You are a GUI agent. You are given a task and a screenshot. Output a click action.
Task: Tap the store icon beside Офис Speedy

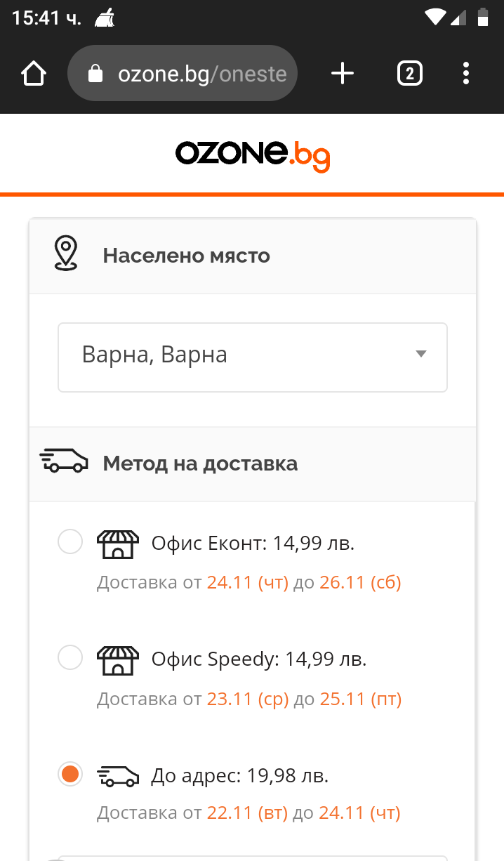(118, 659)
